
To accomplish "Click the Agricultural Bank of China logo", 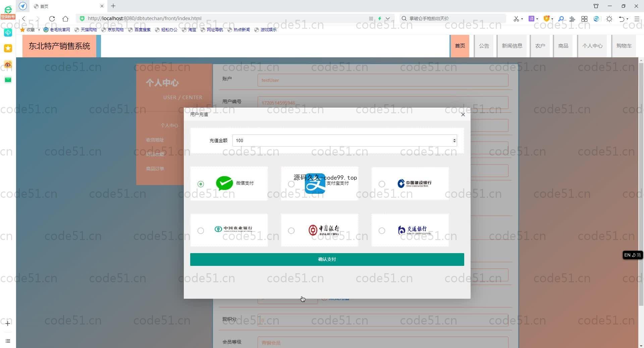I will (233, 229).
